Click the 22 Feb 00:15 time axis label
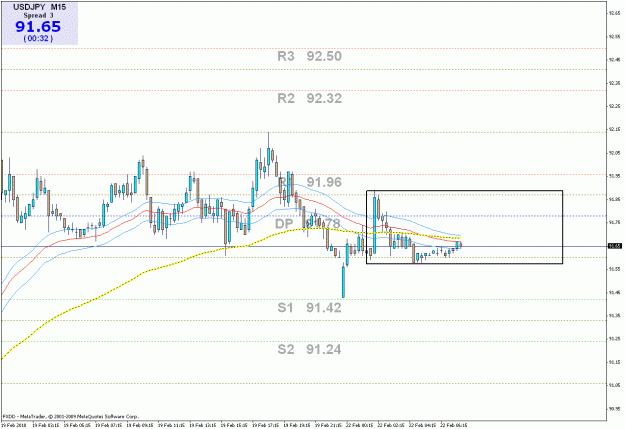The image size is (625, 429). 360,425
